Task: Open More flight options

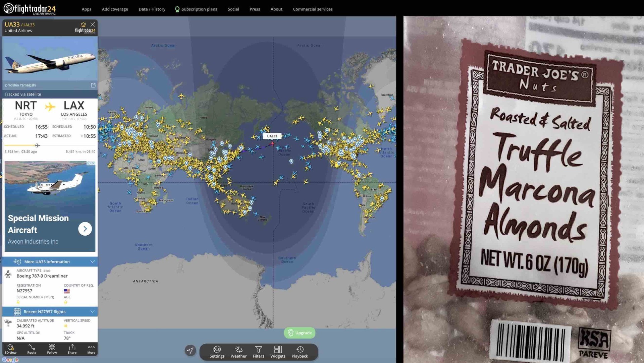Action: point(91,349)
